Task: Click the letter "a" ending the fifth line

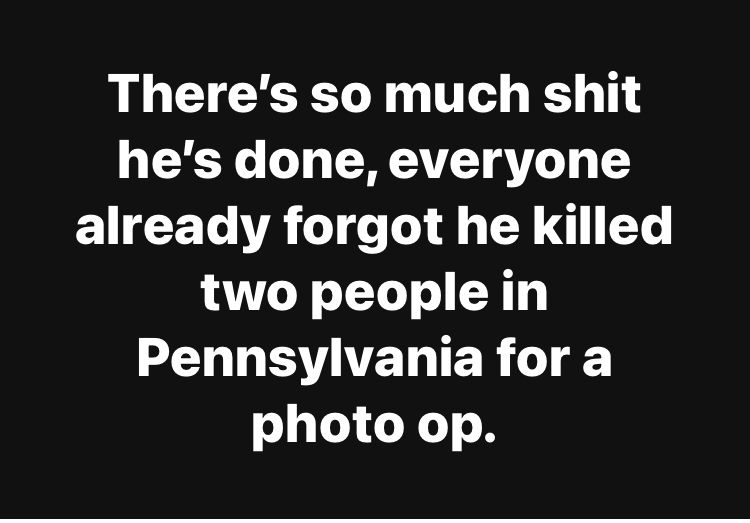Action: (596, 363)
